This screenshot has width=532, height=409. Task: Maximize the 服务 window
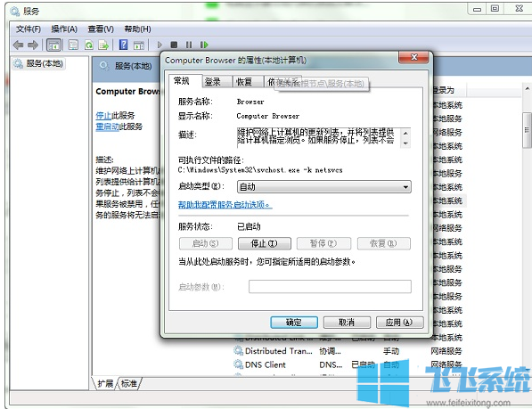pyautogui.click(x=495, y=9)
